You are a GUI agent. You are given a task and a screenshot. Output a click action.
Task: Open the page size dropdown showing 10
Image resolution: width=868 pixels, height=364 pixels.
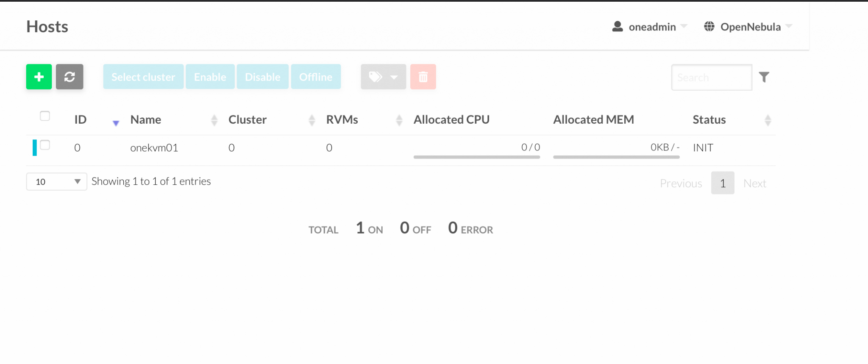(x=56, y=181)
